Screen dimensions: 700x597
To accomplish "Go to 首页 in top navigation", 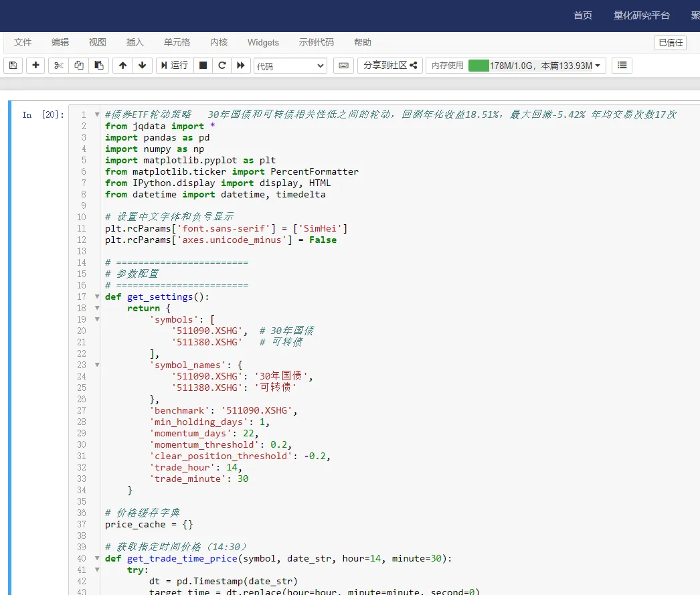I will (x=583, y=15).
